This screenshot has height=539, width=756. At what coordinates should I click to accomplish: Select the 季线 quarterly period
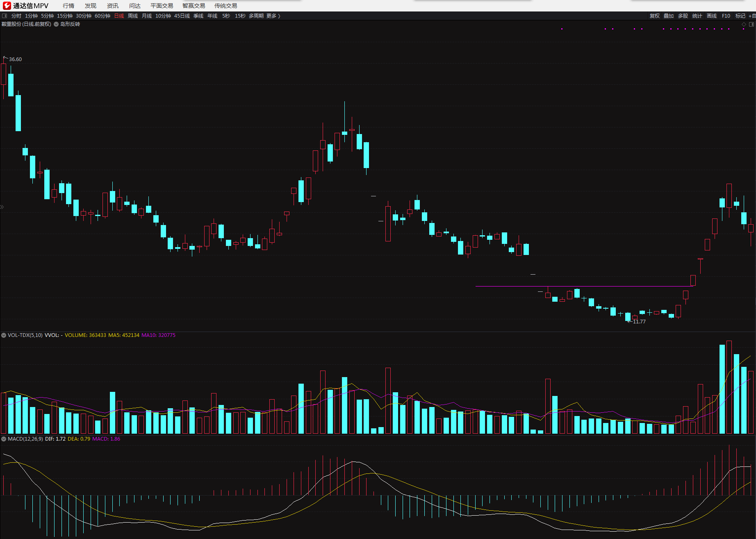pos(198,16)
